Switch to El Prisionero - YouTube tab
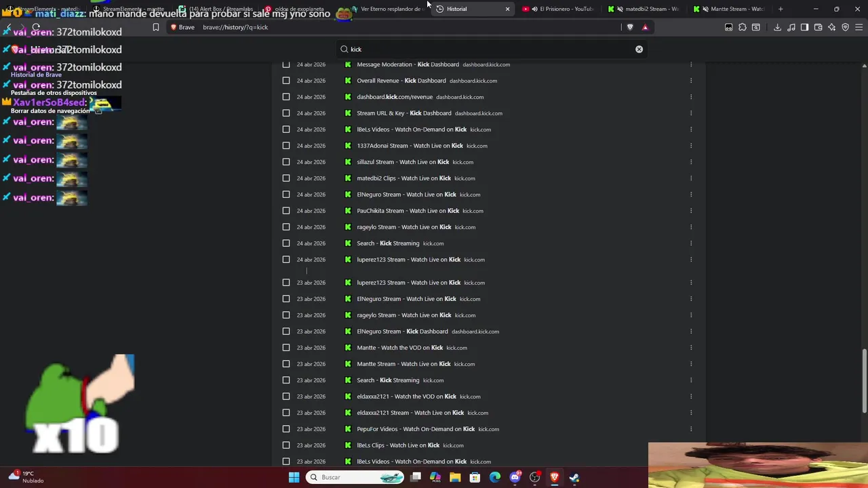This screenshot has height=488, width=868. pos(558,9)
